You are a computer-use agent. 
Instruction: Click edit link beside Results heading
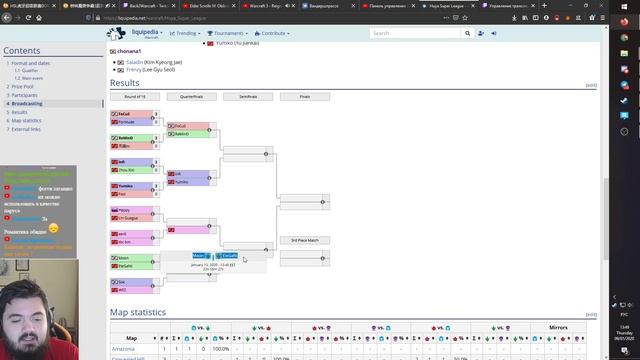click(x=591, y=85)
